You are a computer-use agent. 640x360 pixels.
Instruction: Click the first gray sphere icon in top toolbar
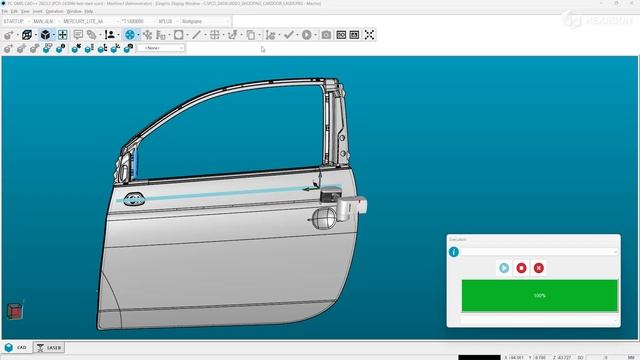(8, 35)
